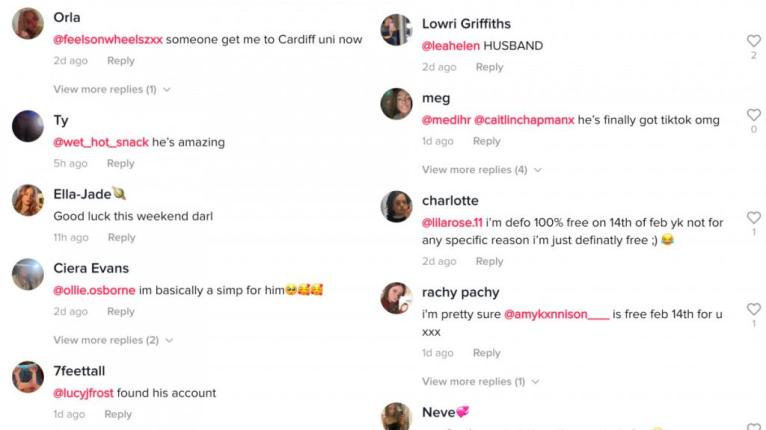The image size is (766, 430).
Task: Open Ty's avatar
Action: pos(28,126)
